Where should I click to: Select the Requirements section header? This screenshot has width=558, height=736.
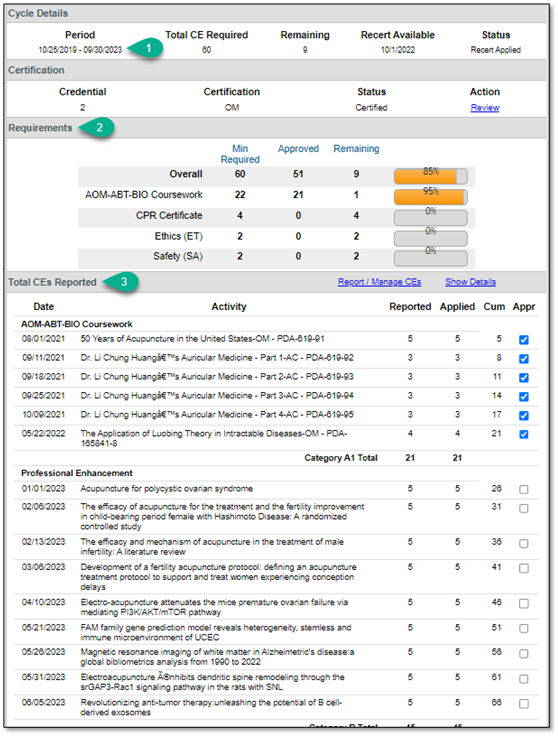[x=40, y=128]
